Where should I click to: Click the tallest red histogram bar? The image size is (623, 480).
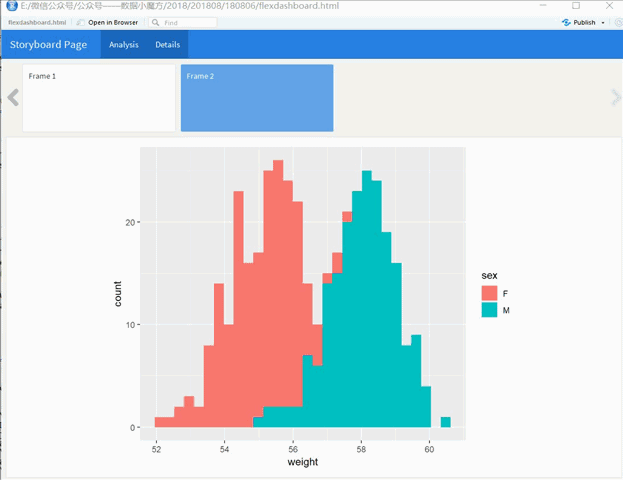pyautogui.click(x=278, y=294)
